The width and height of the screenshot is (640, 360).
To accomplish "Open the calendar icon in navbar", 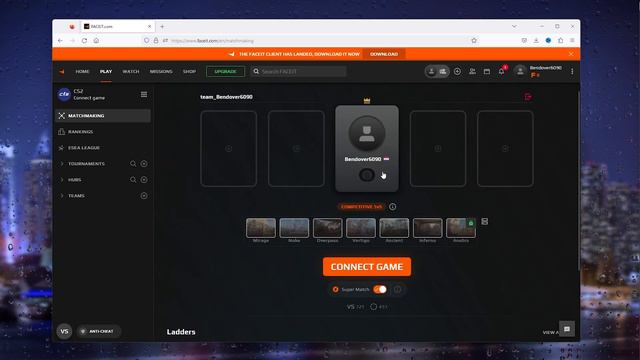I will coord(487,71).
